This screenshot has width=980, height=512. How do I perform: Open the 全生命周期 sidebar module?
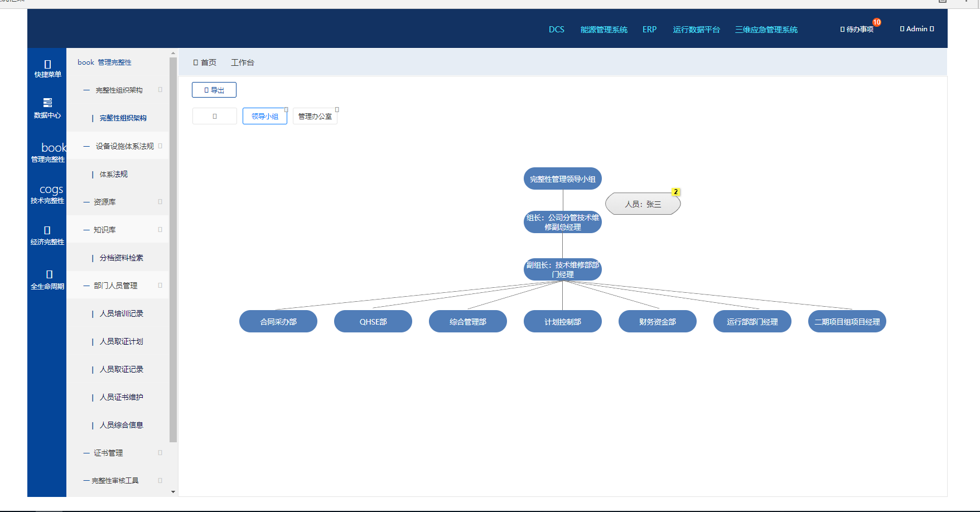pos(47,279)
